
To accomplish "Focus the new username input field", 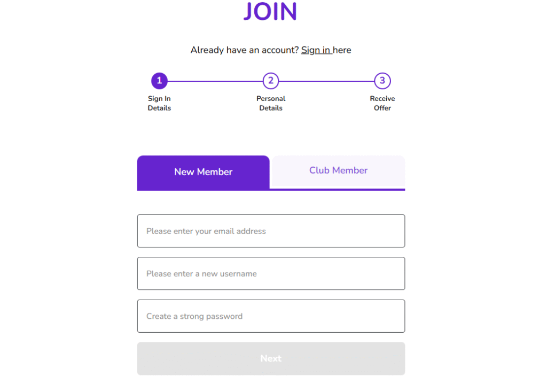I will [x=271, y=273].
